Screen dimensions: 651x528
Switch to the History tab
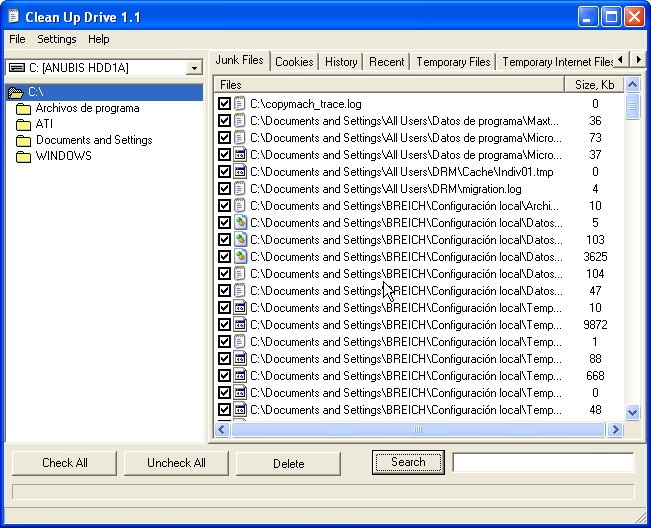[x=341, y=62]
